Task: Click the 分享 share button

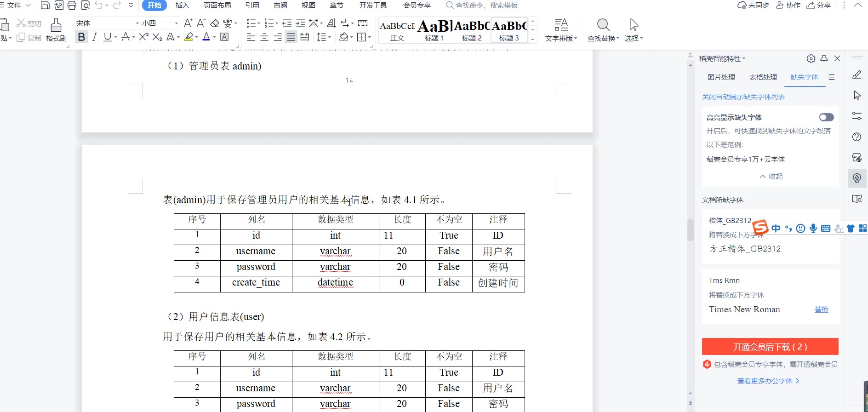Action: 818,6
